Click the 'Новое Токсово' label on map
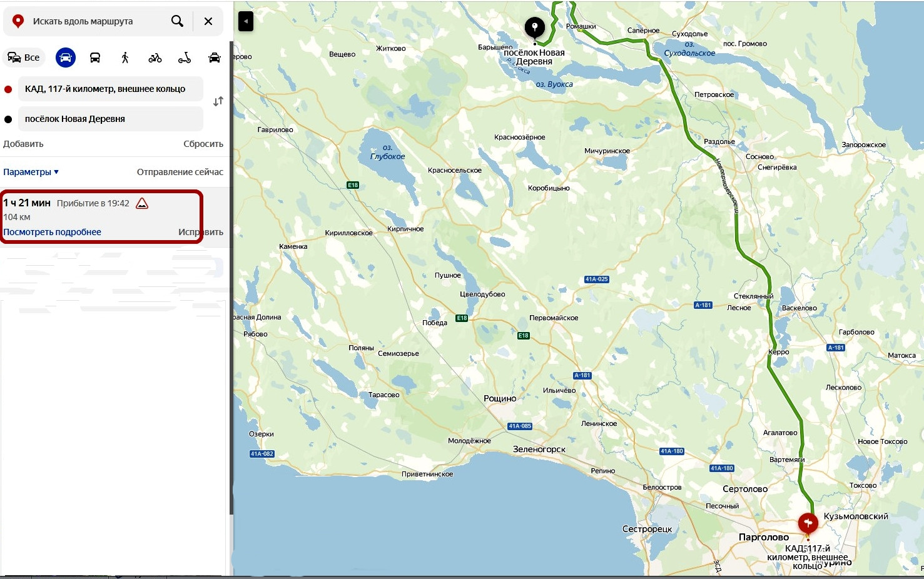The image size is (924, 579). click(x=883, y=441)
